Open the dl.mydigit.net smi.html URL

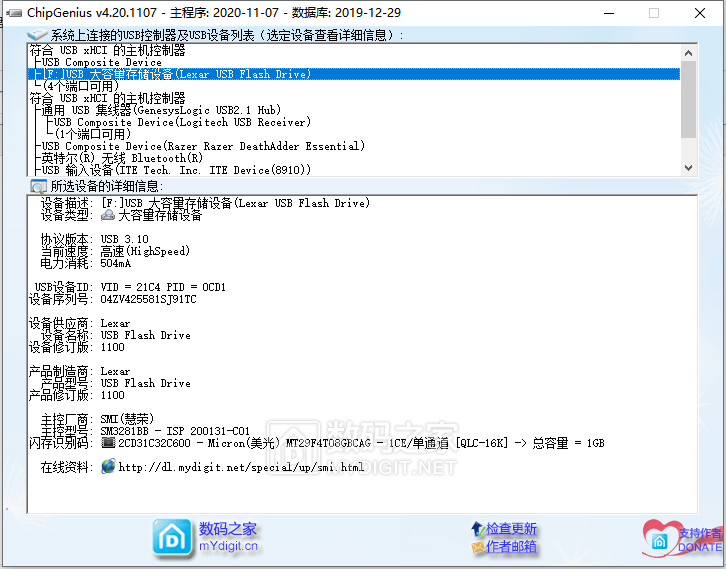point(241,467)
